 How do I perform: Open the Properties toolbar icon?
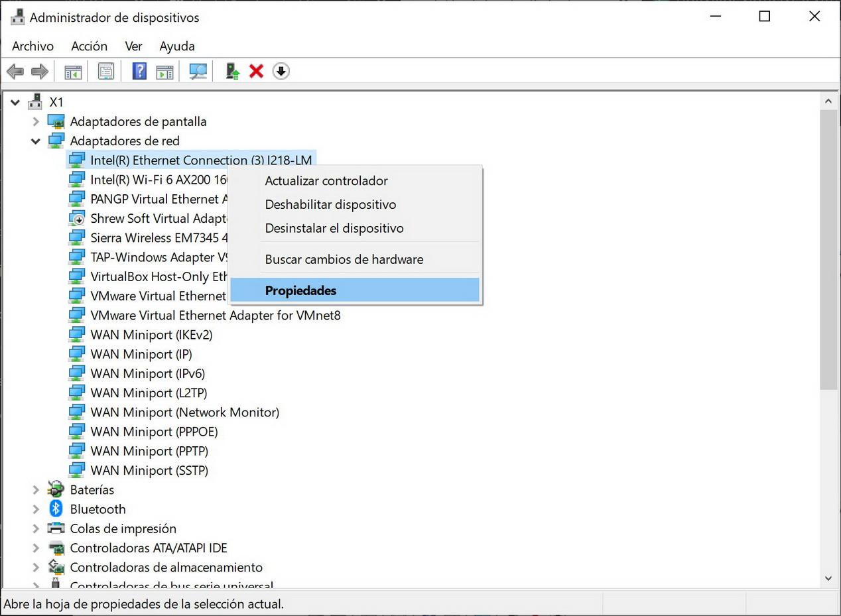click(106, 71)
